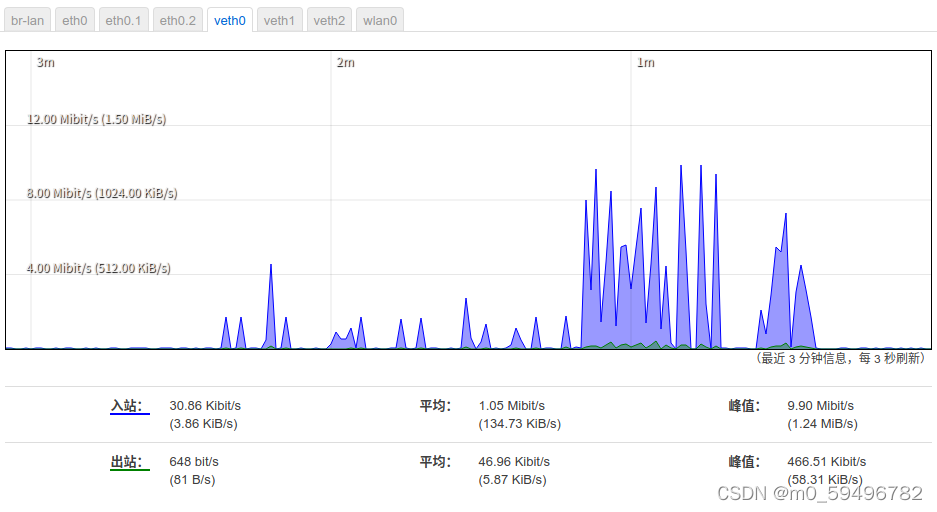This screenshot has height=512, width=937.
Task: Click the 3m time axis marker
Action: 45,62
